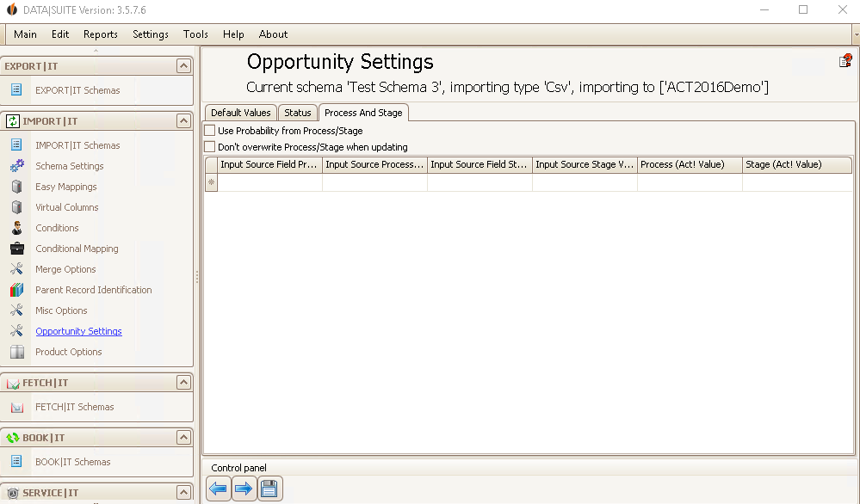Open Virtual Columns
The height and width of the screenshot is (504, 860).
click(x=67, y=207)
